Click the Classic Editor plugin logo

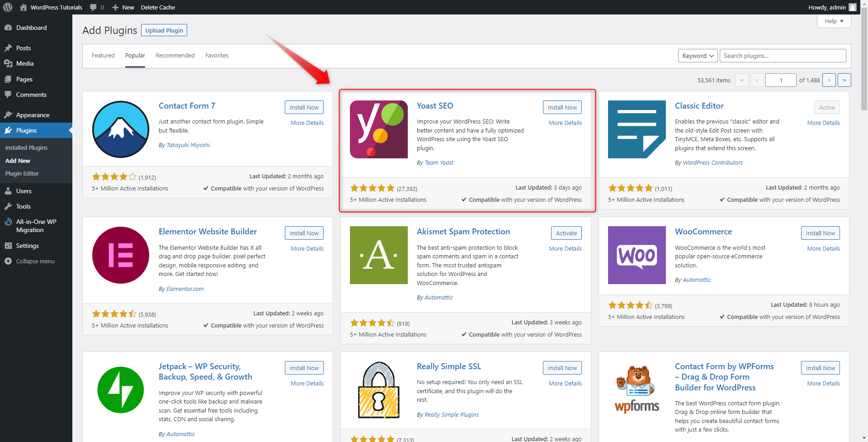click(x=637, y=129)
